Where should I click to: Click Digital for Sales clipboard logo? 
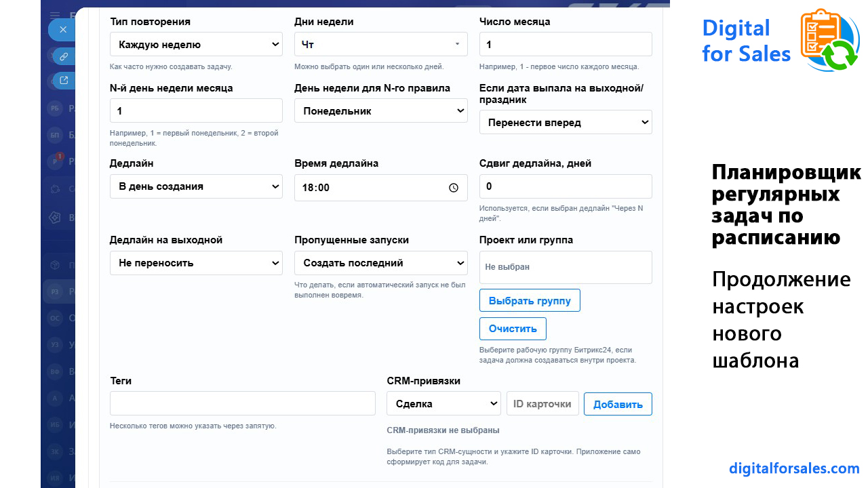830,40
